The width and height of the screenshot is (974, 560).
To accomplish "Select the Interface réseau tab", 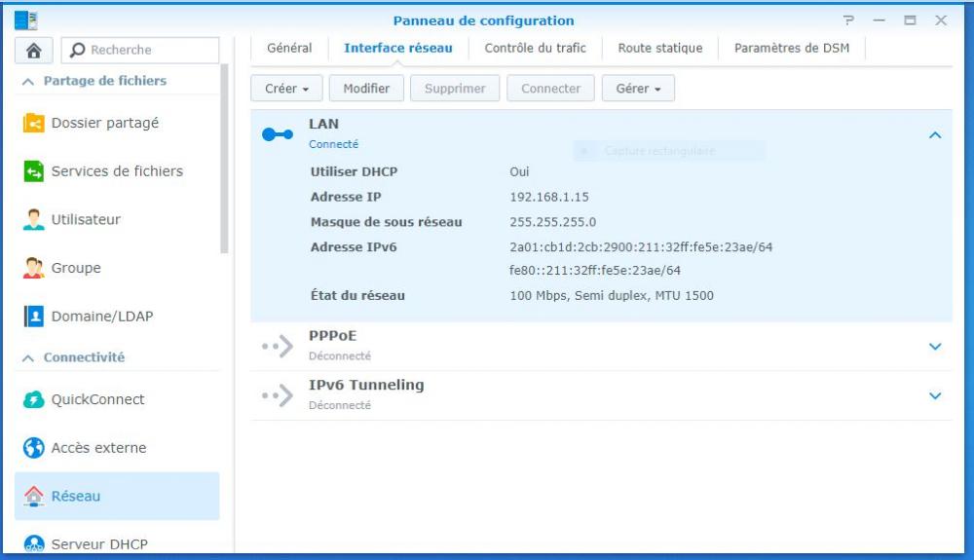I will pyautogui.click(x=398, y=48).
